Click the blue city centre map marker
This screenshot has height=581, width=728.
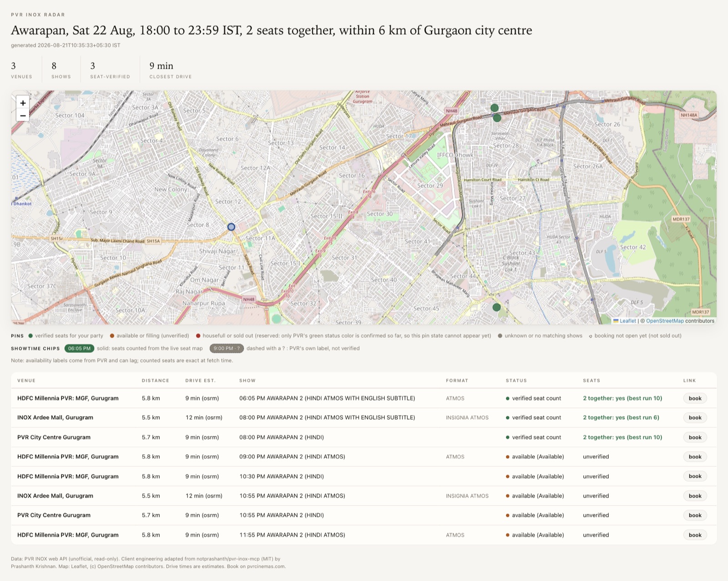(x=231, y=226)
